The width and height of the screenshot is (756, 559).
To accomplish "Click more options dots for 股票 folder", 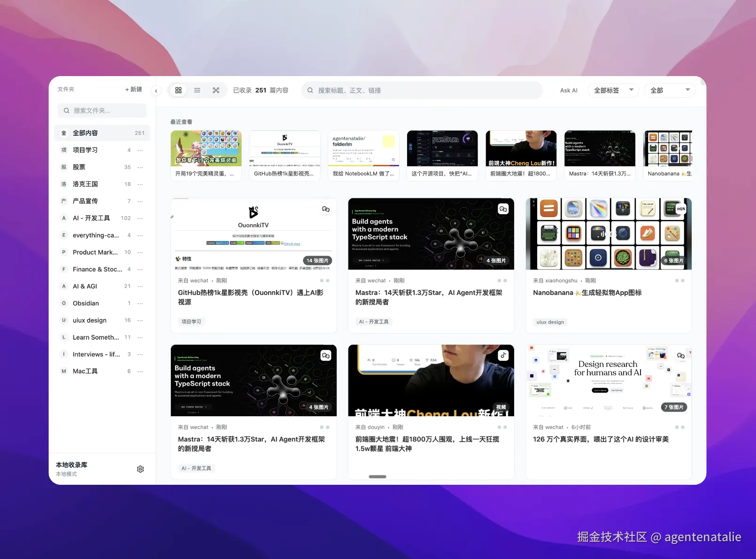I will click(x=140, y=167).
